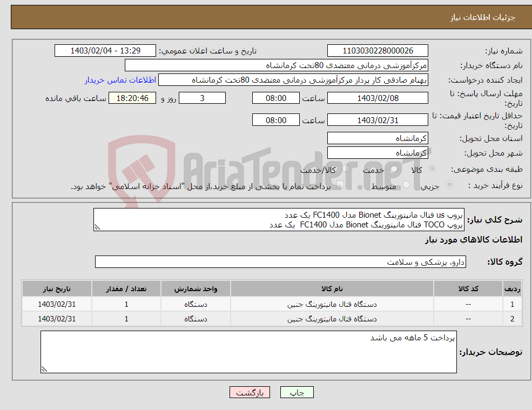Screen dimensions: 532x410
Task: Click the need date in row 2
Action: (57, 319)
